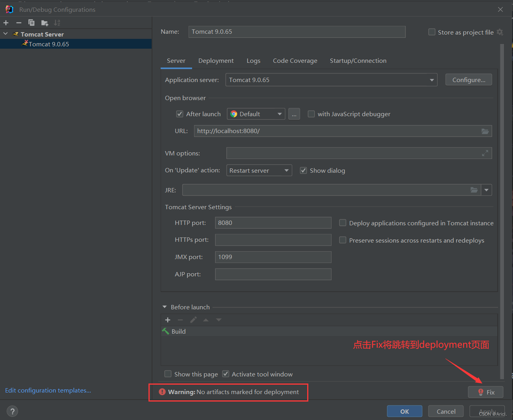Sort configurations alphabetically
513x420 pixels.
pyautogui.click(x=57, y=23)
